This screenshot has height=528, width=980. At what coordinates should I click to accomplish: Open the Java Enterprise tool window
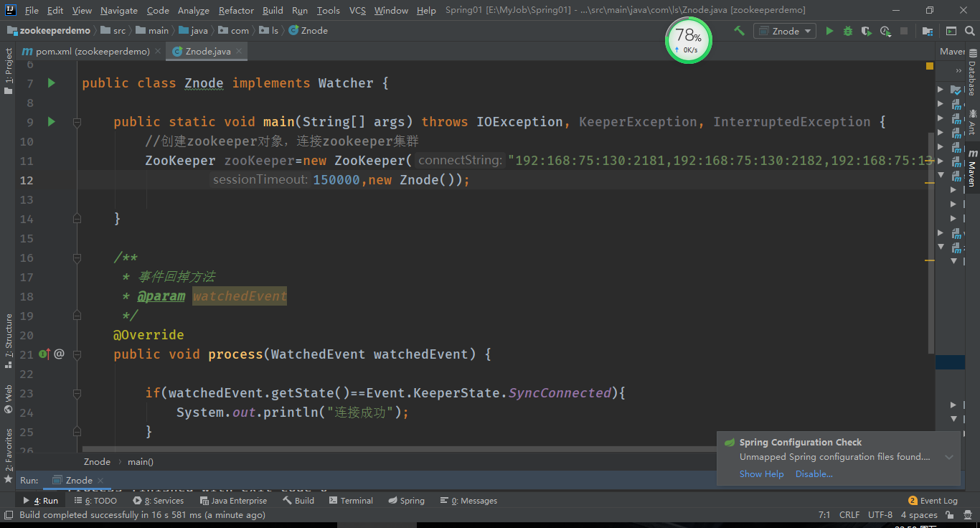[x=233, y=501]
